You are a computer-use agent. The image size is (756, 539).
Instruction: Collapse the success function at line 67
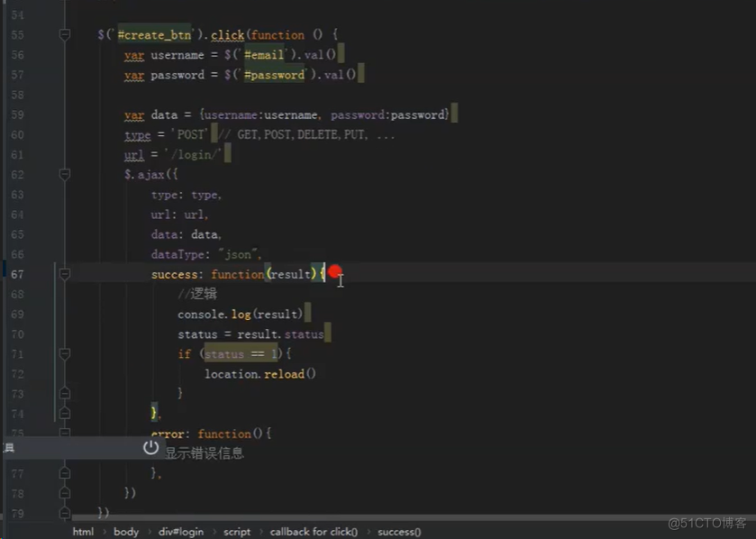point(64,273)
